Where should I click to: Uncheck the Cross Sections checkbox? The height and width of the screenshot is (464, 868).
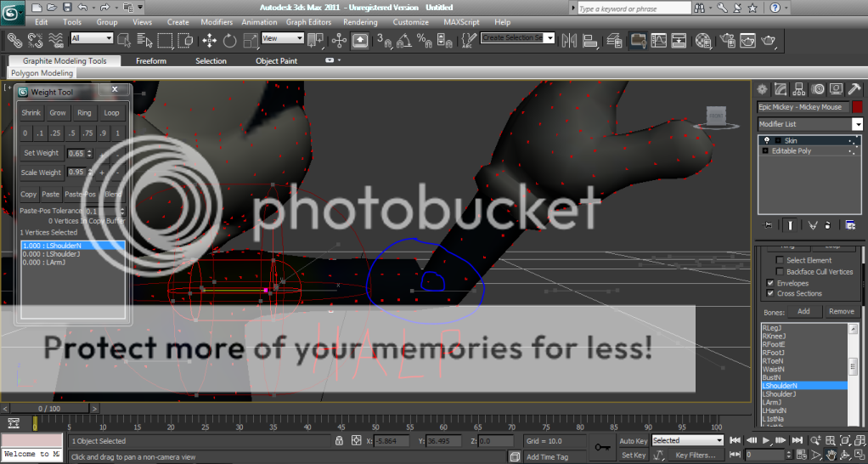770,293
